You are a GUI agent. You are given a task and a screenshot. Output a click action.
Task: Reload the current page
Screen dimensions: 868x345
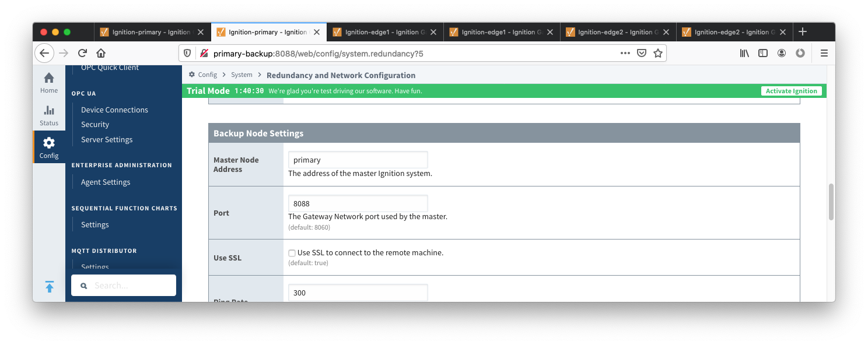pos(82,53)
